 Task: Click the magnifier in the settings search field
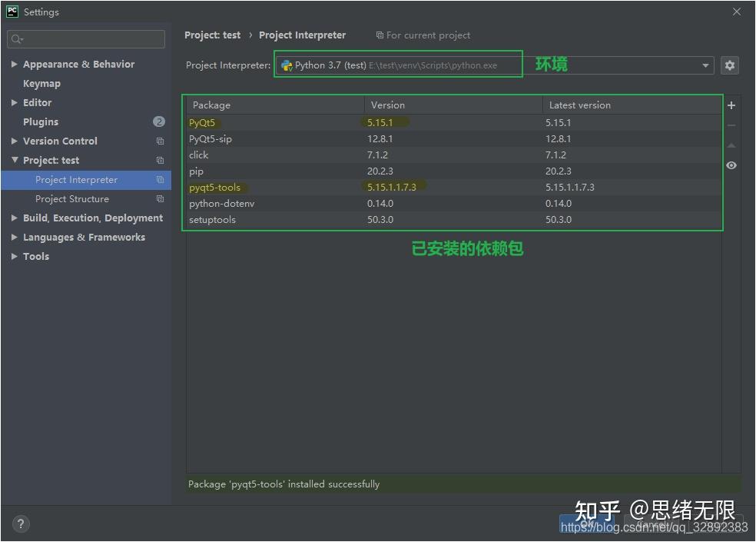pos(18,38)
